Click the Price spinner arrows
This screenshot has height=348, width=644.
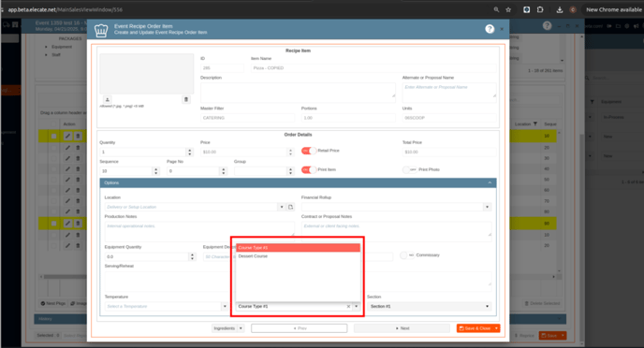pyautogui.click(x=290, y=152)
